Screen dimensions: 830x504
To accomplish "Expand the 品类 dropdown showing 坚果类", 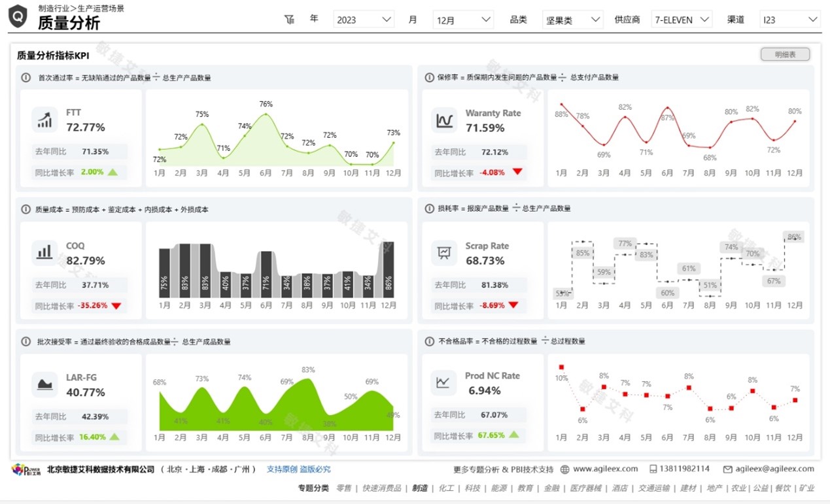I will [x=572, y=20].
